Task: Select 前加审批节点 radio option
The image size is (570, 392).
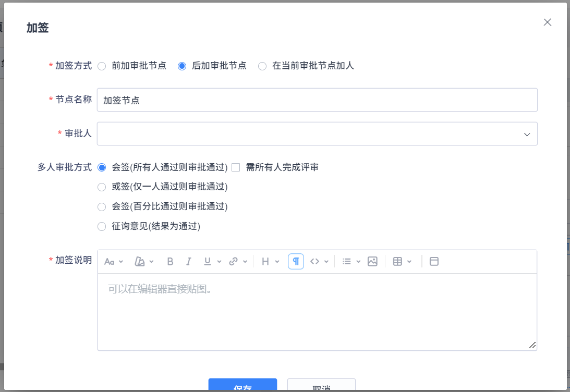Action: click(x=102, y=66)
